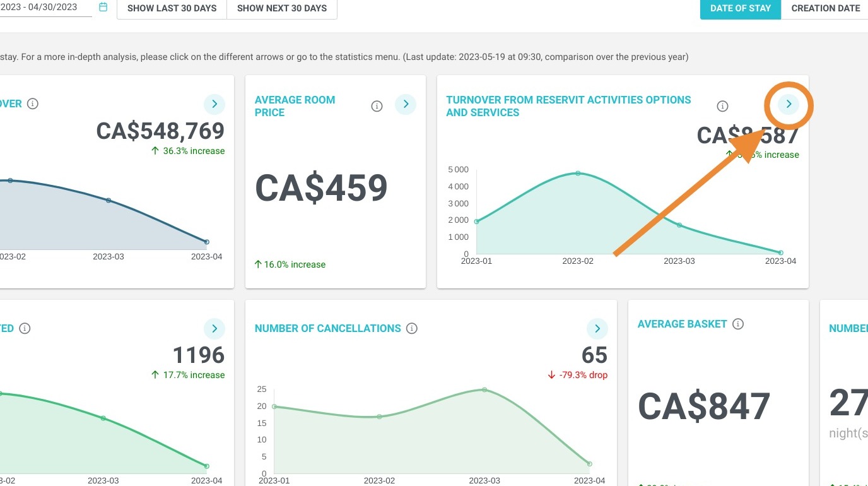868x486 pixels.
Task: Show info for Reservit Activities turnover
Action: [723, 106]
